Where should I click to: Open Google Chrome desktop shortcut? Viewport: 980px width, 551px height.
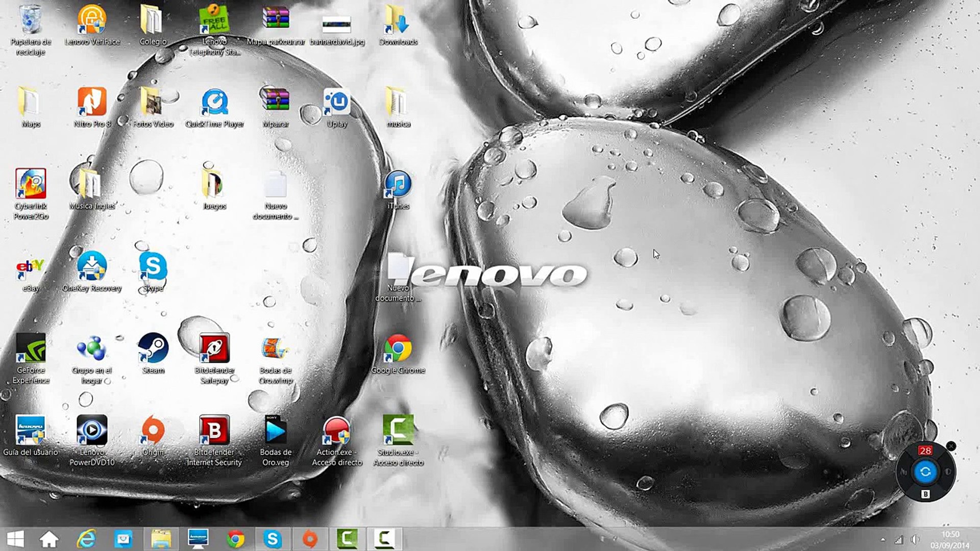(398, 349)
